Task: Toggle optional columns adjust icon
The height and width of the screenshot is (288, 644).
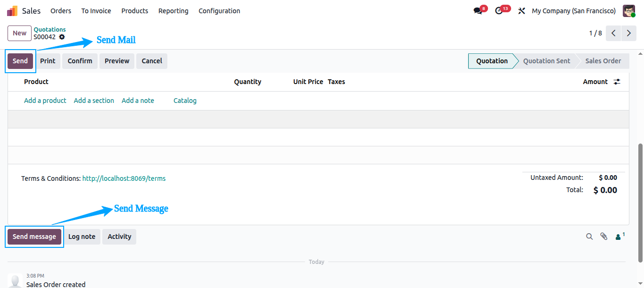Action: [x=617, y=82]
